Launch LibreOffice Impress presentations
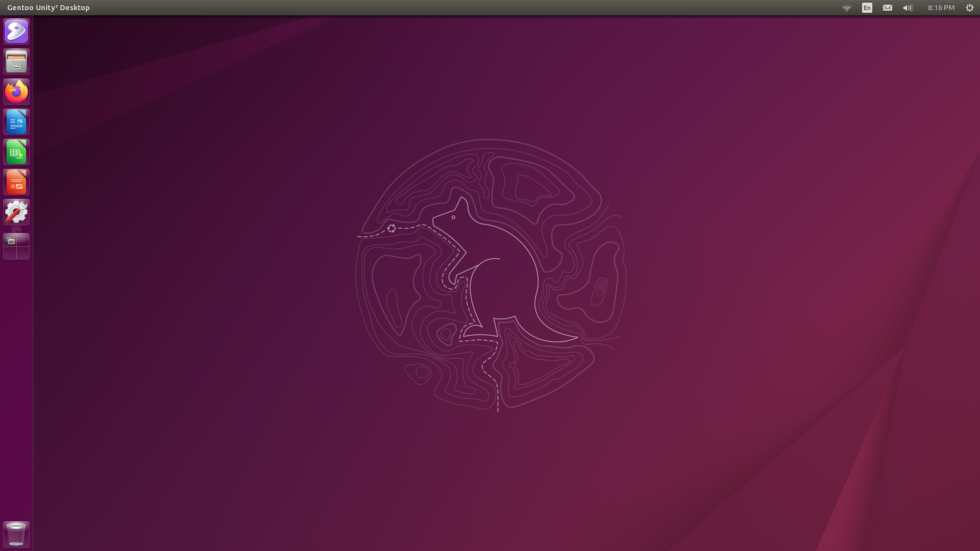 16,182
